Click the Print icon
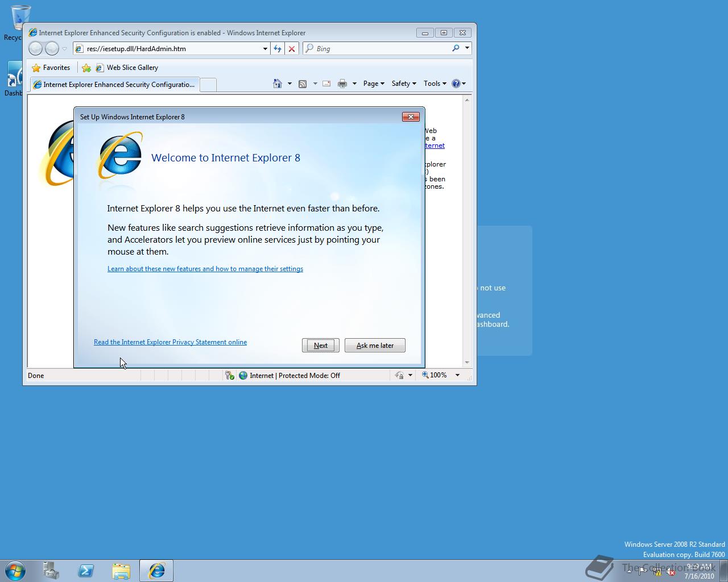Screen dimensions: 728x582 pyautogui.click(x=342, y=84)
